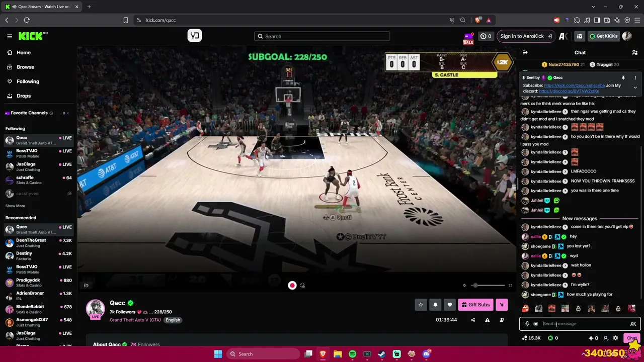
Task: Open Spotify from the taskbar
Action: (352, 354)
